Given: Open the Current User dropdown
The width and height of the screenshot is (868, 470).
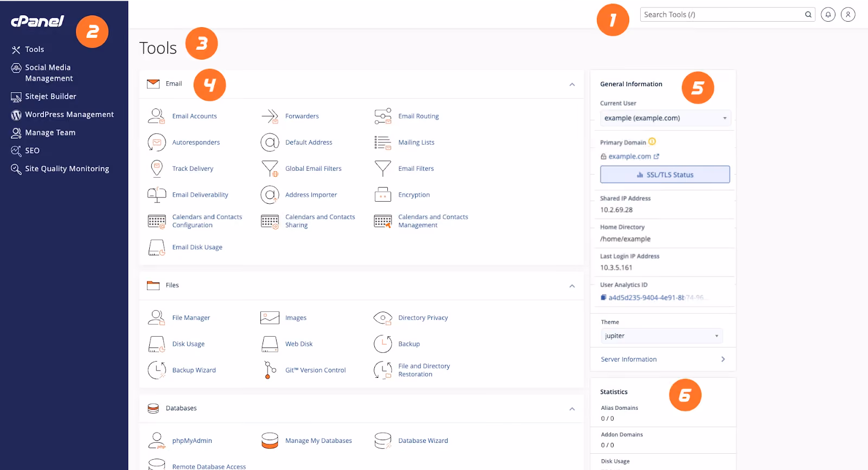Looking at the screenshot, I should (x=666, y=118).
